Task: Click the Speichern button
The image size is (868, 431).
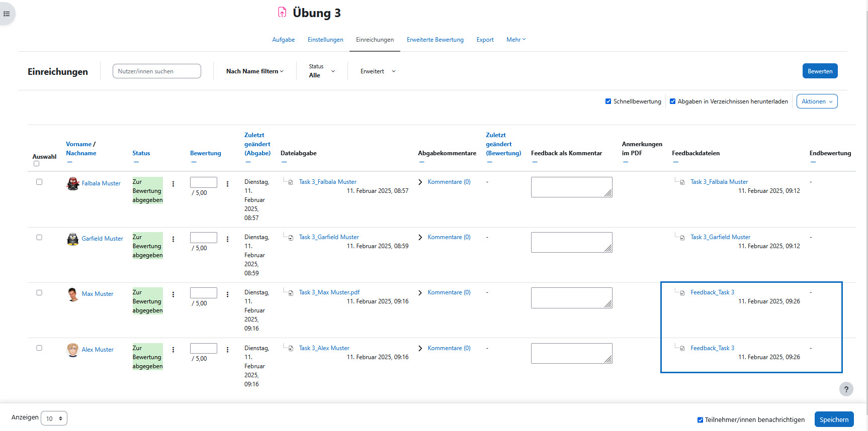Action: (834, 419)
